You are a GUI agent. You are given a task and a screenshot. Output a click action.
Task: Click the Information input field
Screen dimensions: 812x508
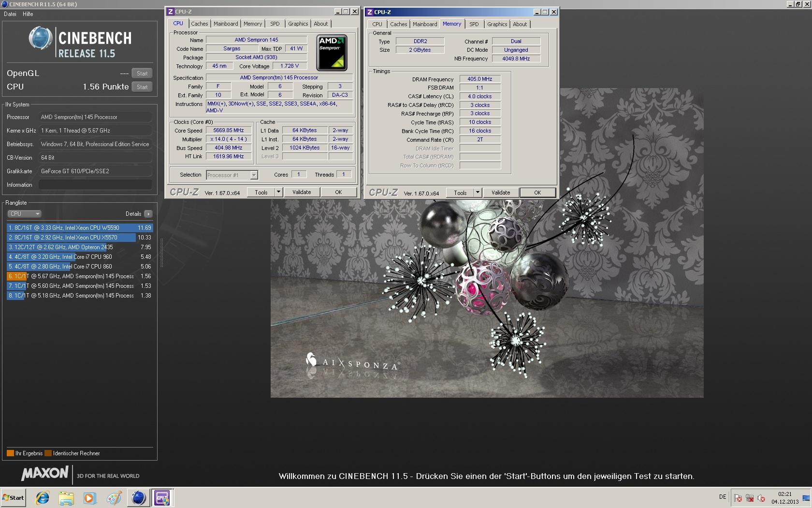coord(95,185)
